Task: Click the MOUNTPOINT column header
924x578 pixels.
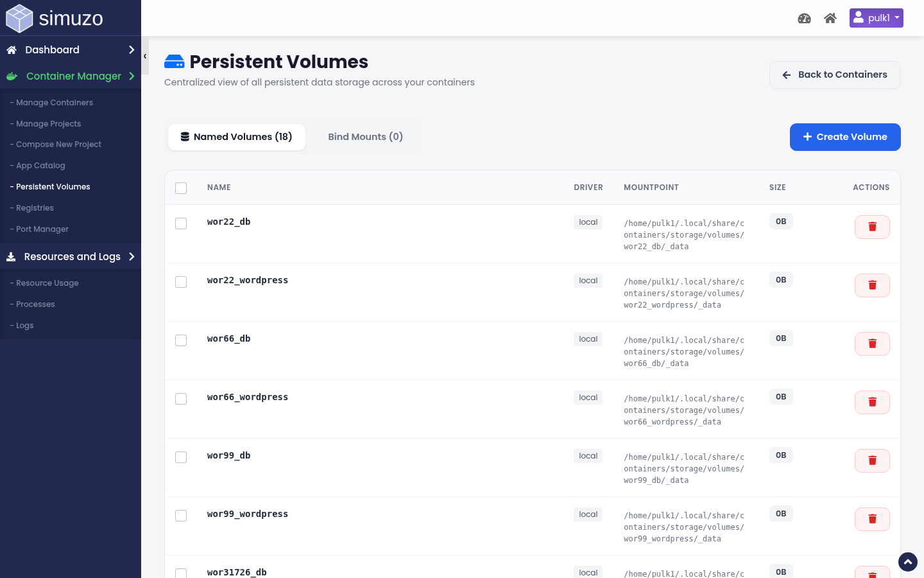Action: pyautogui.click(x=651, y=188)
